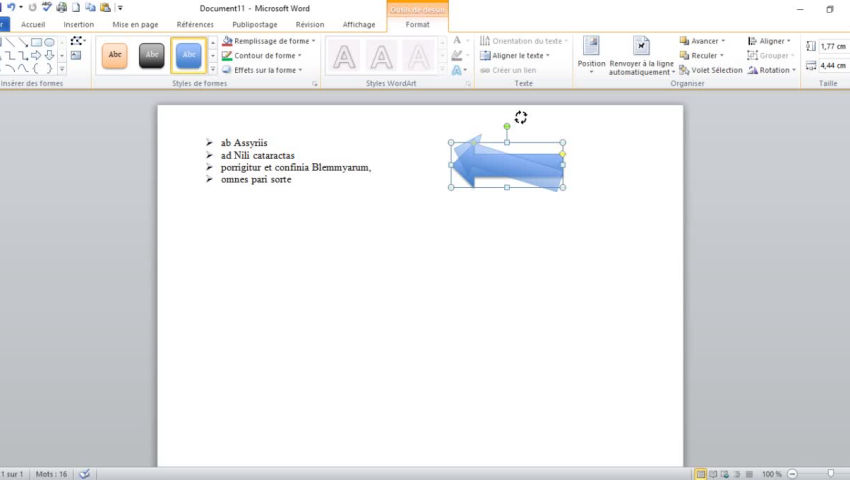The image size is (850, 480).
Task: Click the shape height field showing 1,77 cm
Action: point(832,46)
